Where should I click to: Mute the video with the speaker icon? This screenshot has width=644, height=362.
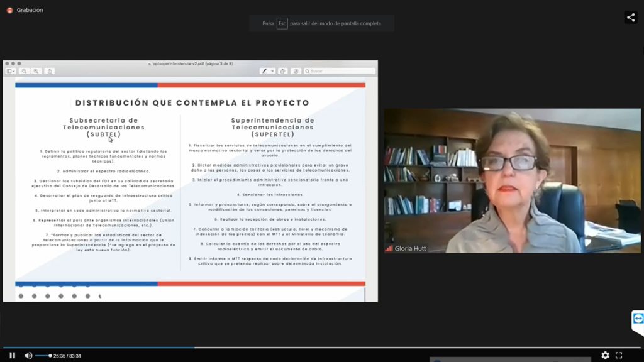(x=28, y=356)
